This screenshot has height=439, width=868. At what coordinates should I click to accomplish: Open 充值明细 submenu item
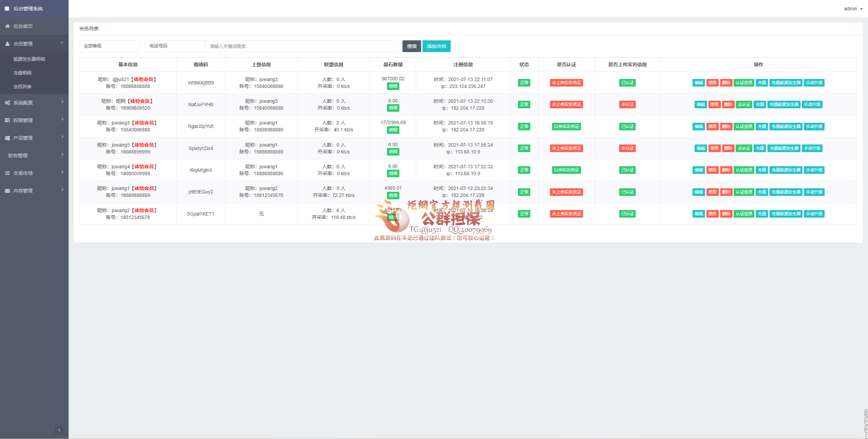click(x=22, y=73)
